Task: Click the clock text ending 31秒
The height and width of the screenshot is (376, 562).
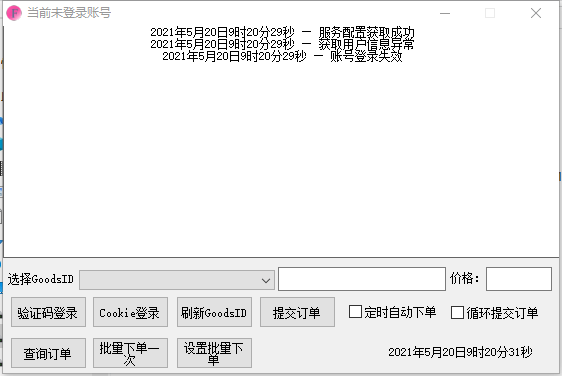Action: point(460,352)
